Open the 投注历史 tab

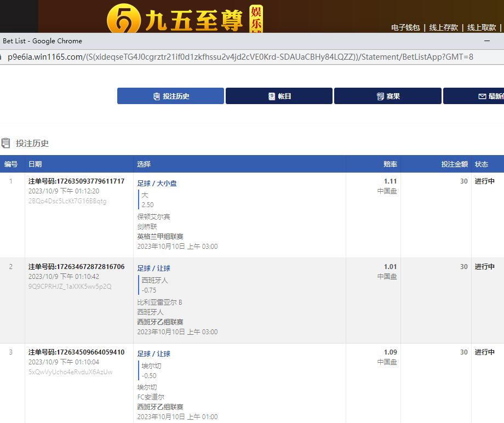[x=170, y=96]
